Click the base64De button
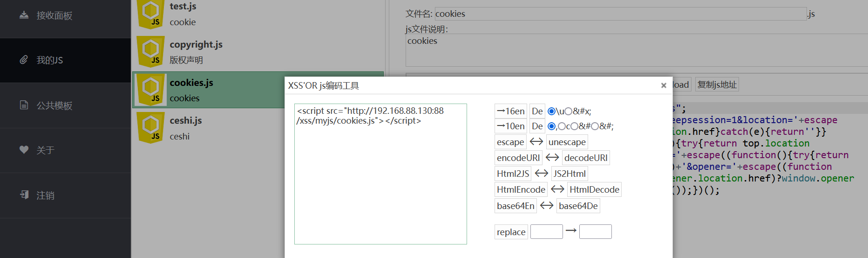Viewport: 868px width, 258px height. (x=578, y=206)
